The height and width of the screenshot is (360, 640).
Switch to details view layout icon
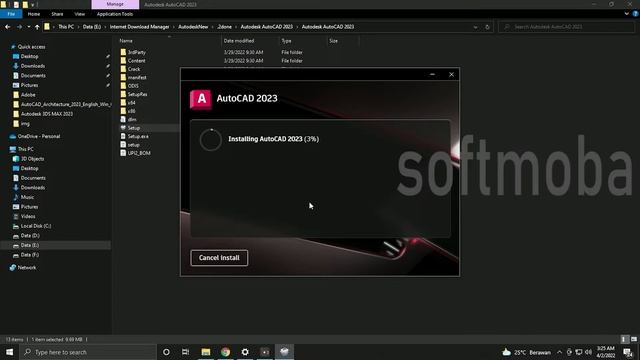coord(624,339)
